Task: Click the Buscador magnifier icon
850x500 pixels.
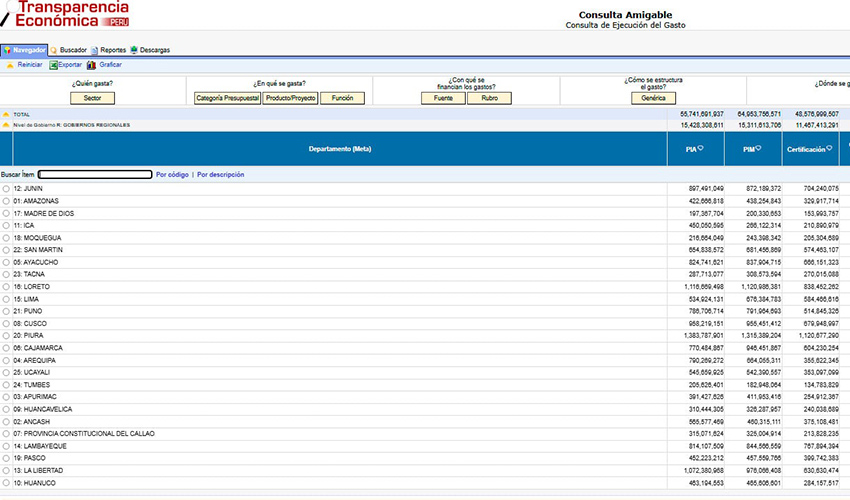Action: tap(53, 50)
